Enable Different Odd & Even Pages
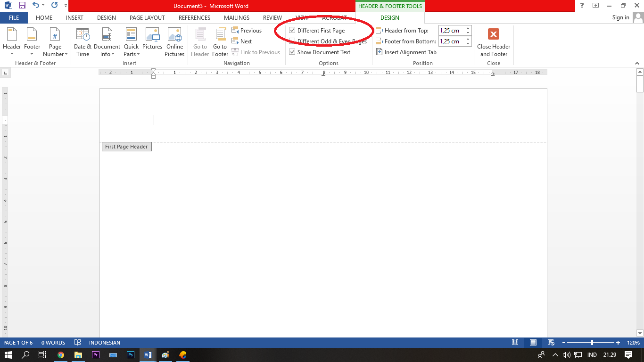This screenshot has width=644, height=362. click(292, 41)
